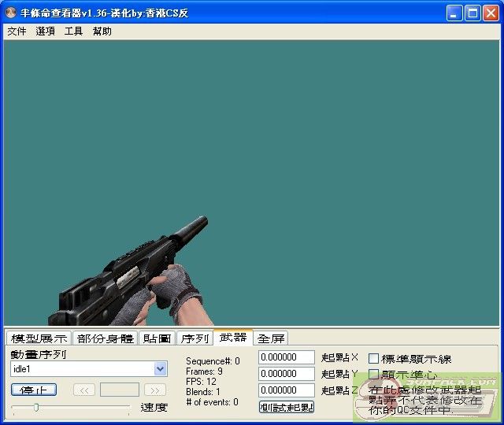Click the previous frame << button

tap(84, 390)
